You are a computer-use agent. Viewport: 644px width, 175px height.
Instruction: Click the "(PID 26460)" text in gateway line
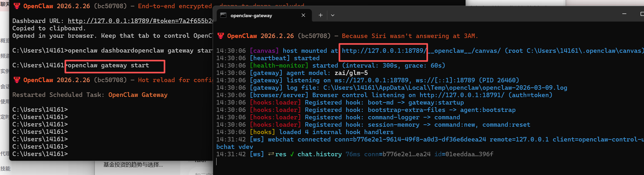pos(499,80)
